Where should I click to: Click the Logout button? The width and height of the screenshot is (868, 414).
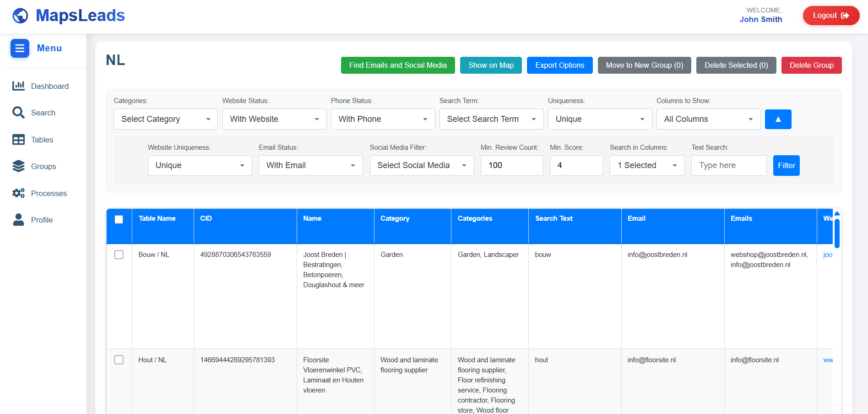pos(830,16)
